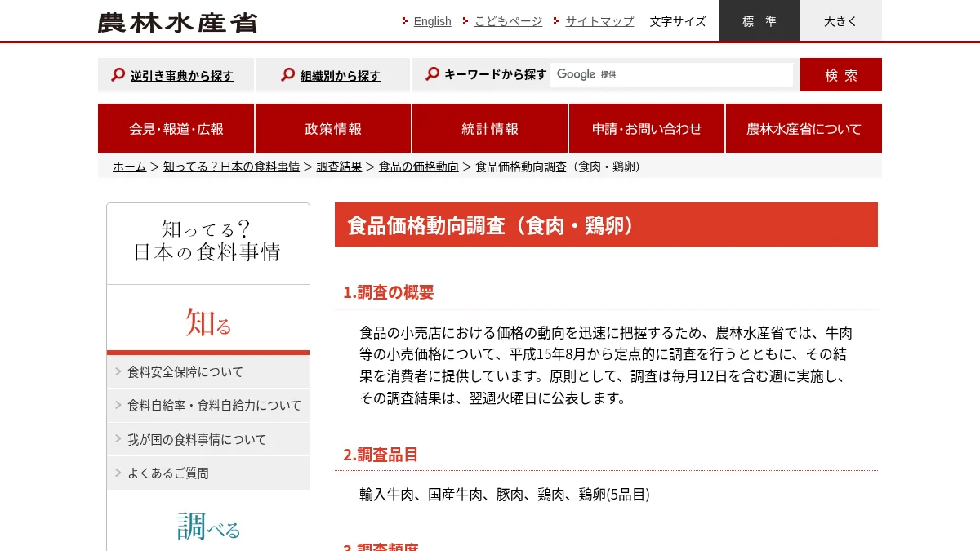Click the chevron before よくあるご質問
Viewport: 980px width, 551px height.
point(118,473)
